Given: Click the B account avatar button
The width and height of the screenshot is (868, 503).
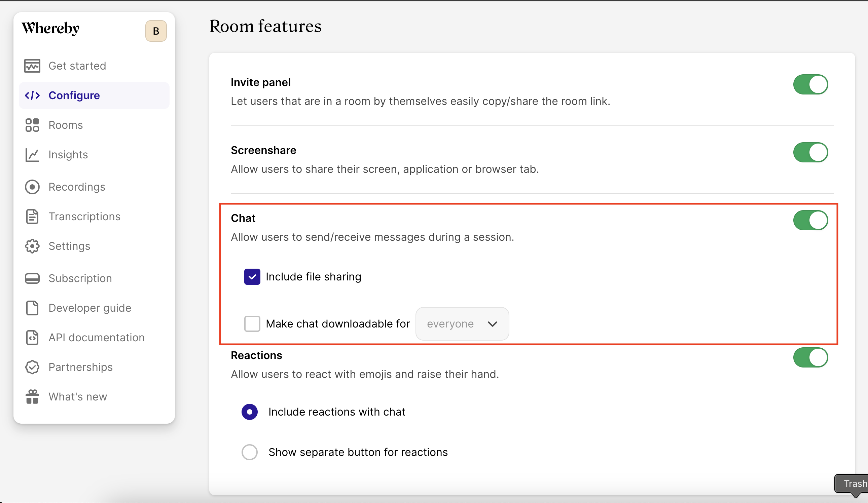Looking at the screenshot, I should [x=156, y=31].
